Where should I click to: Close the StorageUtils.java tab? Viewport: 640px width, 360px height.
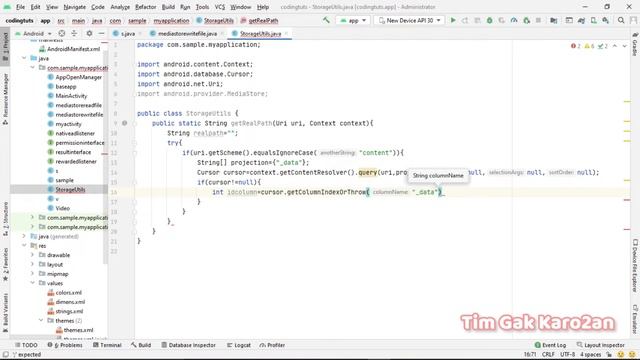(x=286, y=33)
